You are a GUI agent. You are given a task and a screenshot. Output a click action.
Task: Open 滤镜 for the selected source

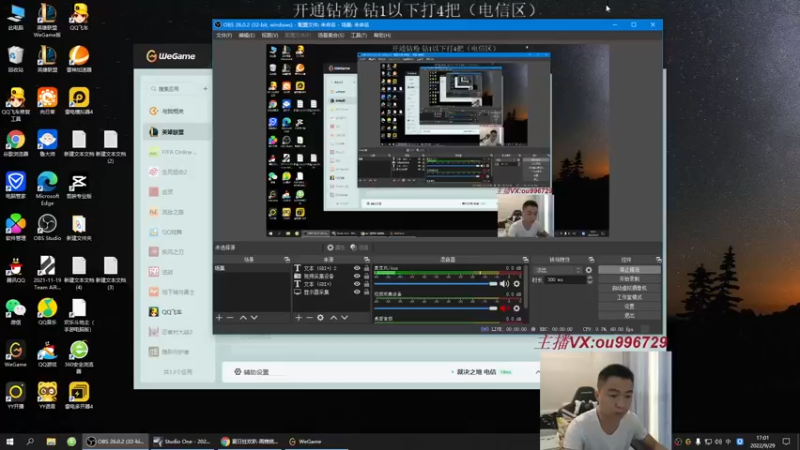click(x=359, y=247)
